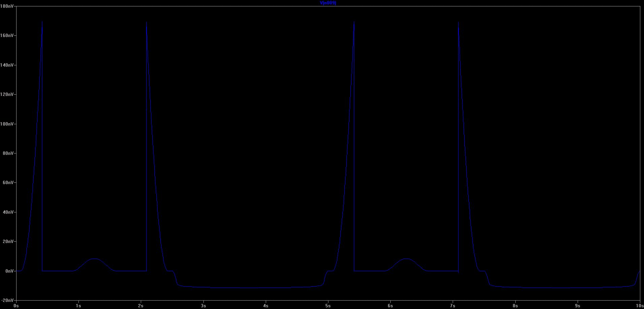This screenshot has width=644, height=309.
Task: Click the waveform peak just after 5s
Action: pyautogui.click(x=354, y=22)
